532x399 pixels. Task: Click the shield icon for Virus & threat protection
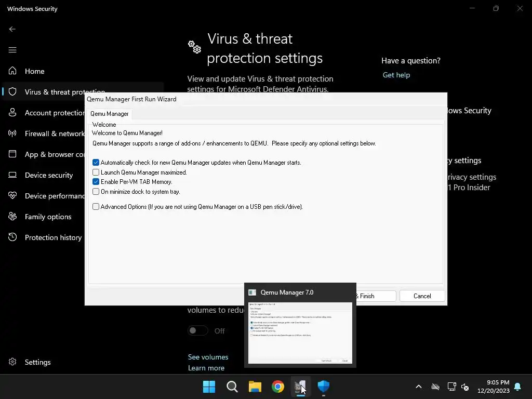12,91
